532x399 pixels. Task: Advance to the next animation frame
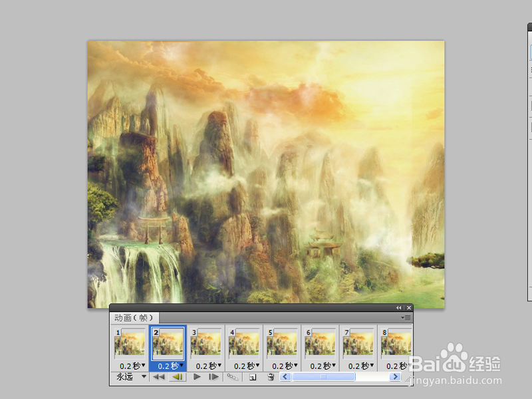tap(213, 377)
